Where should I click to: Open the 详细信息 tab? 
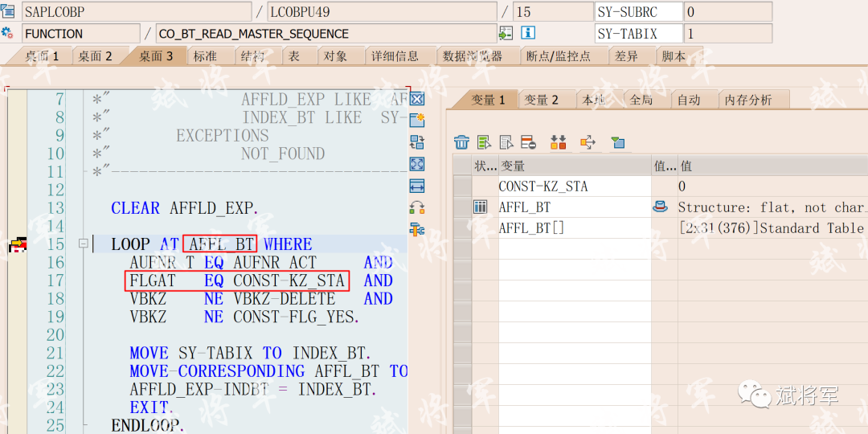click(x=395, y=56)
